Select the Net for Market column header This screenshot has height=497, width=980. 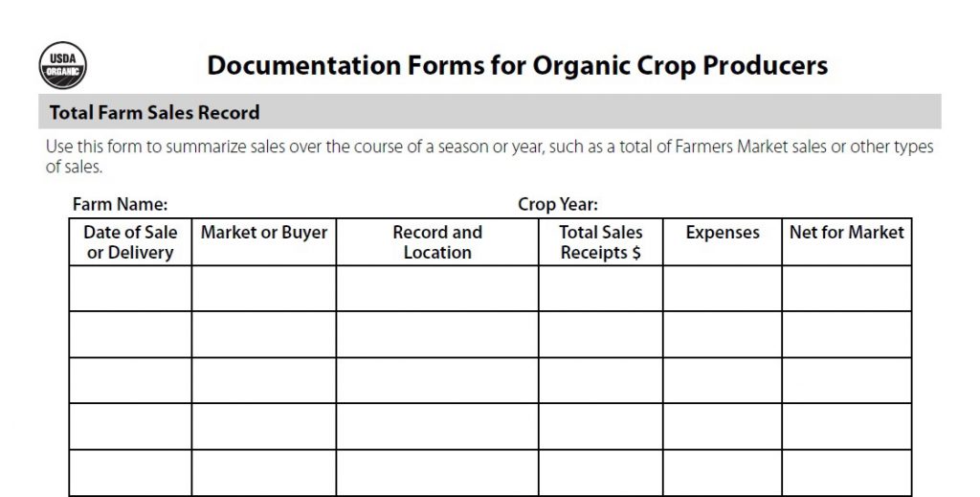[846, 233]
